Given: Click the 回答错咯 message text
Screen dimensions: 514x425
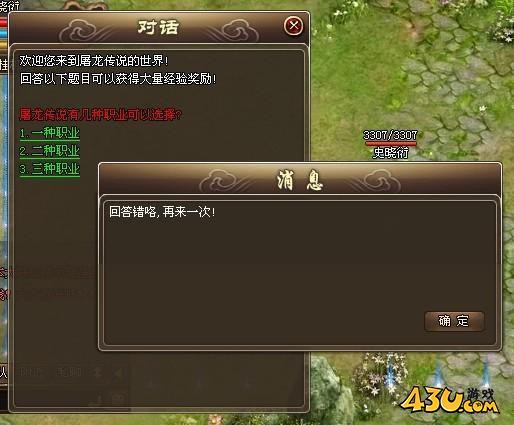Looking at the screenshot, I should pos(162,212).
